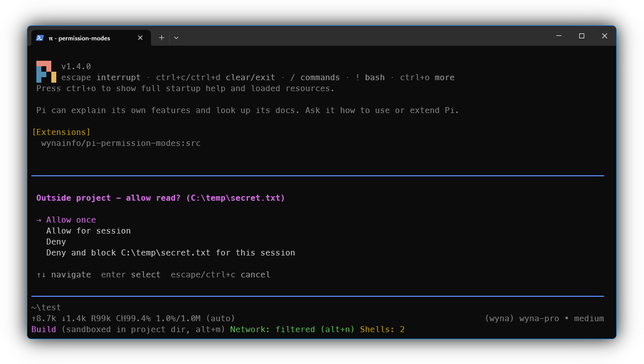Screen dimensions: 644x364
Task: Open a new terminal tab with plus
Action: click(161, 38)
